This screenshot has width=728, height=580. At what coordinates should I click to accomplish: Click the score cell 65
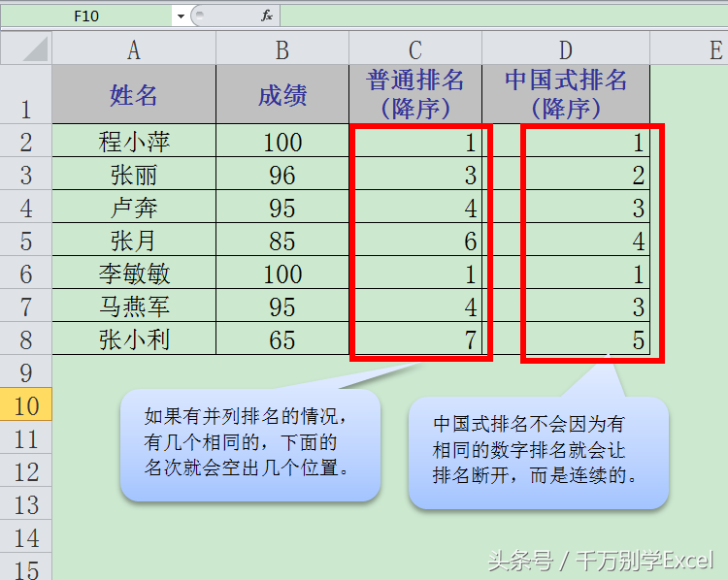coord(282,338)
